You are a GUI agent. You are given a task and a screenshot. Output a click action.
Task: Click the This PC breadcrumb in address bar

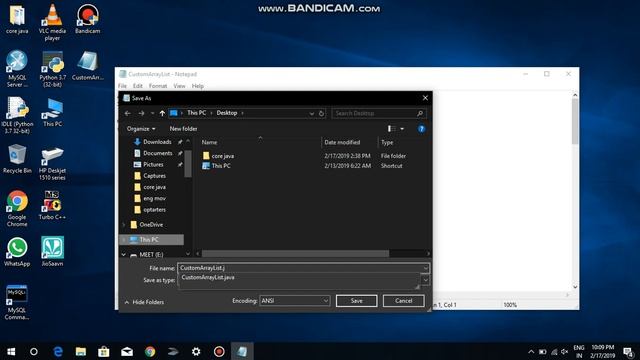[x=196, y=113]
